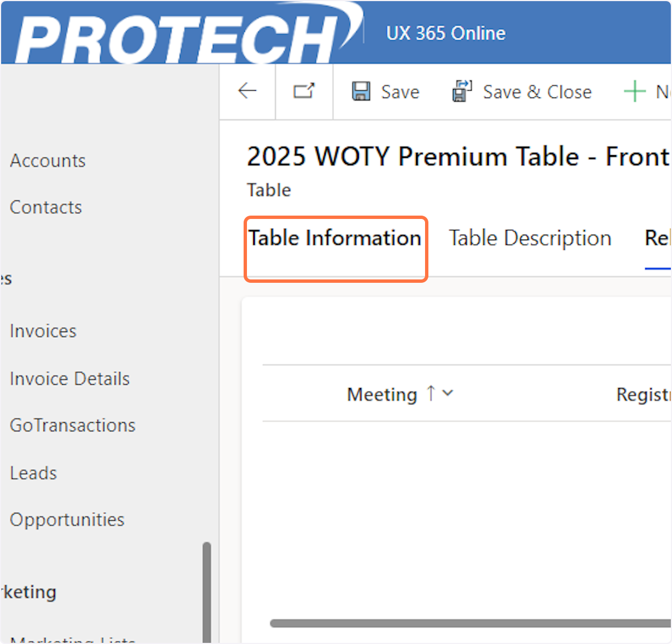Click the Save floppy disk icon
Screen dimensions: 672x644
[361, 91]
